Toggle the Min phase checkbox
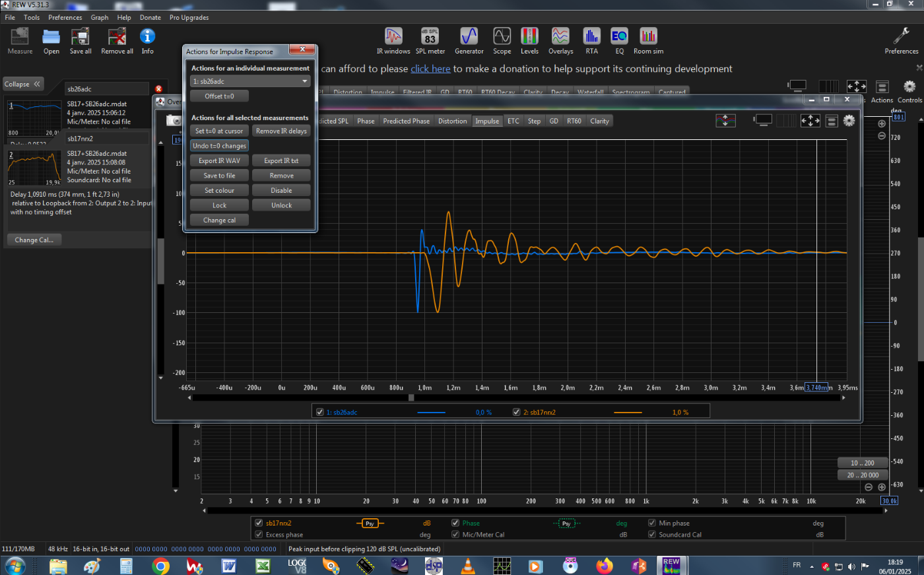 coord(652,523)
